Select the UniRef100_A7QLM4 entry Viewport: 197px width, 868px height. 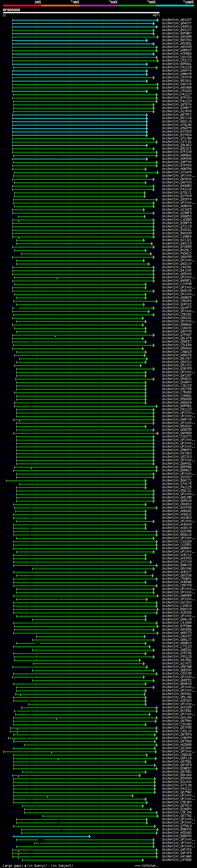(177, 125)
